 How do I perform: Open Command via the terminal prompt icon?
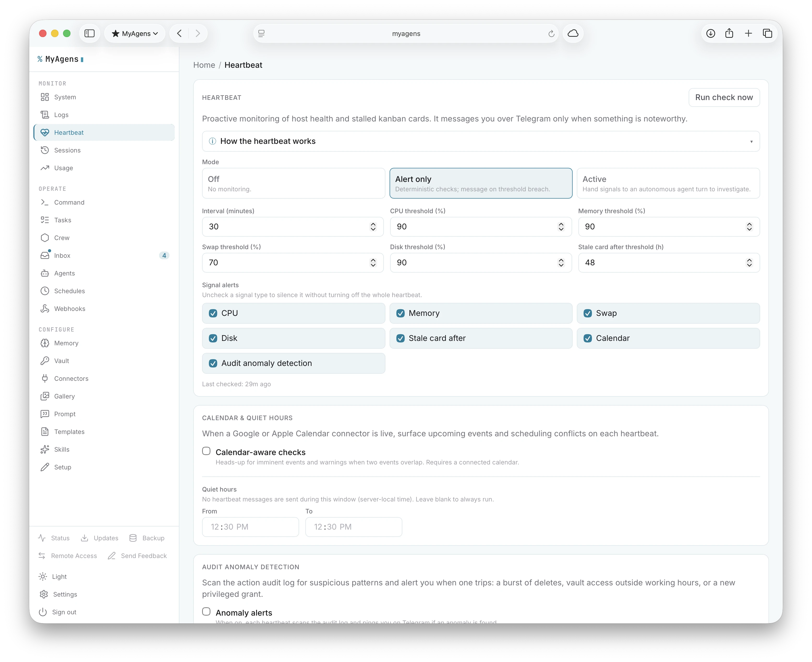coord(45,202)
